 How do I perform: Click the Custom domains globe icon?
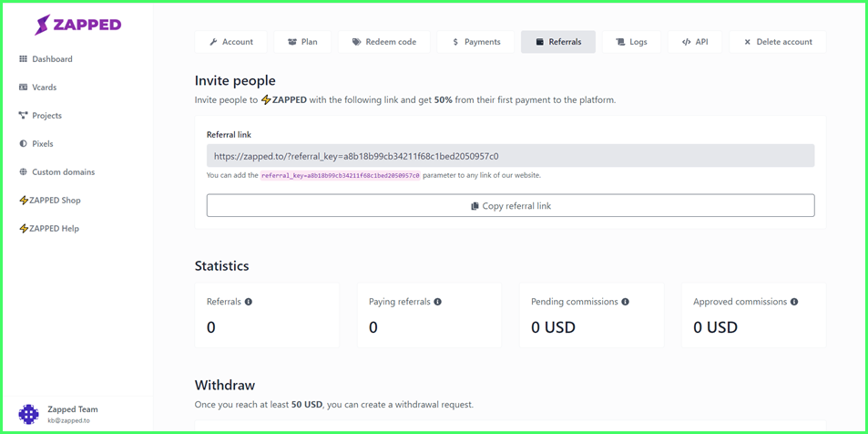24,171
